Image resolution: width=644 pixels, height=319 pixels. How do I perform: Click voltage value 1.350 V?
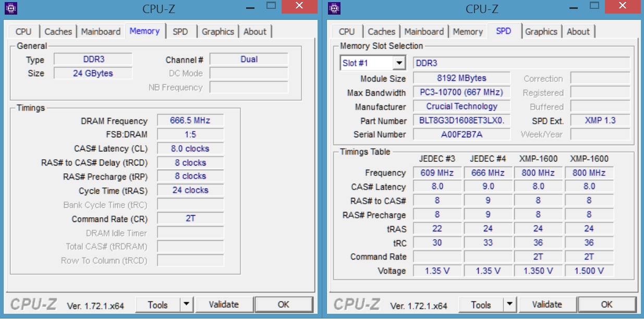click(x=538, y=271)
